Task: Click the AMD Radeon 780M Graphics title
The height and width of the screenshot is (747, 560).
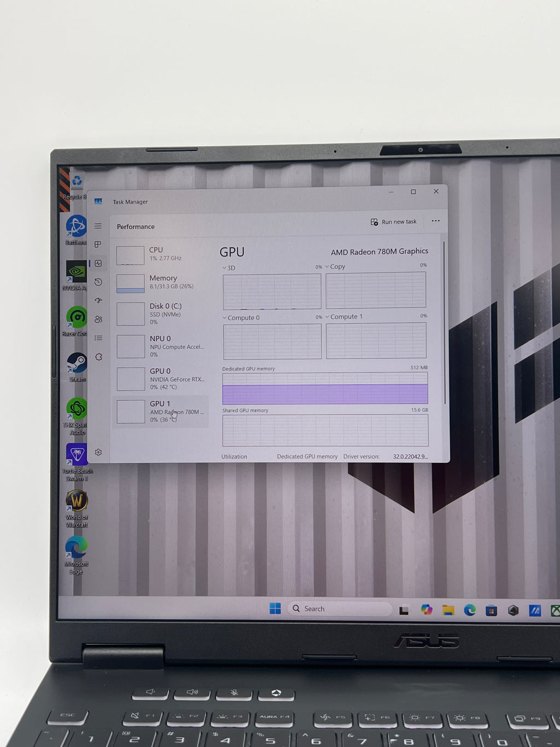Action: pyautogui.click(x=380, y=252)
